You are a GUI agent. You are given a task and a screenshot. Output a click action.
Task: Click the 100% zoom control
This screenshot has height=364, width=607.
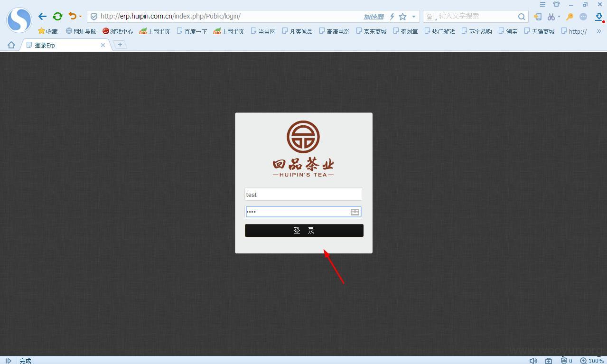592,361
